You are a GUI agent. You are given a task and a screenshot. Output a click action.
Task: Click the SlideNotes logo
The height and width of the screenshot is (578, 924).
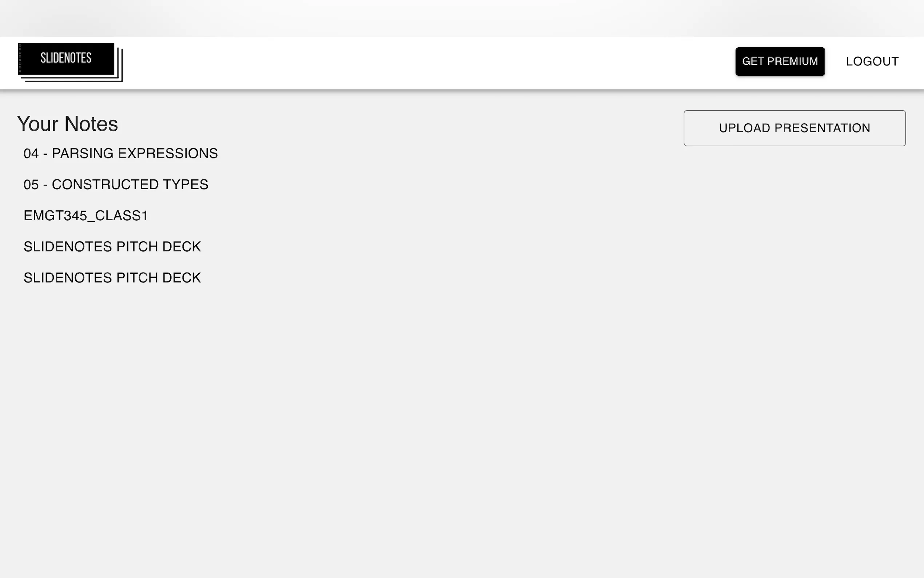(70, 62)
